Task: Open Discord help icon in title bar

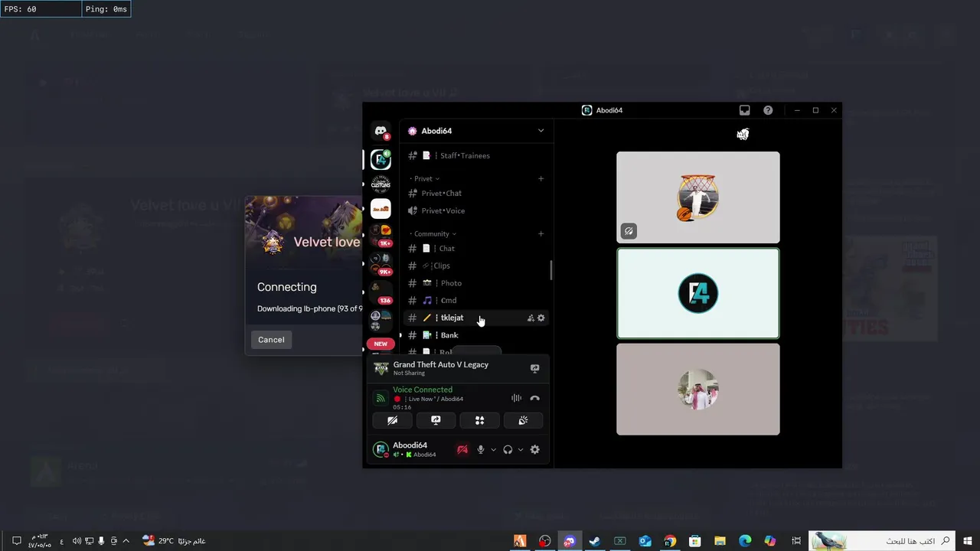Action: (x=768, y=110)
